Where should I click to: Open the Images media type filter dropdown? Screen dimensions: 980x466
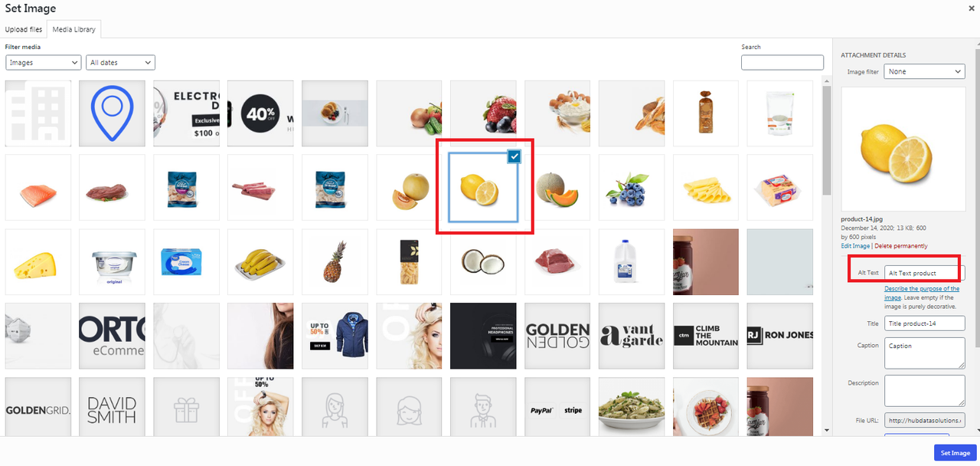(x=44, y=63)
